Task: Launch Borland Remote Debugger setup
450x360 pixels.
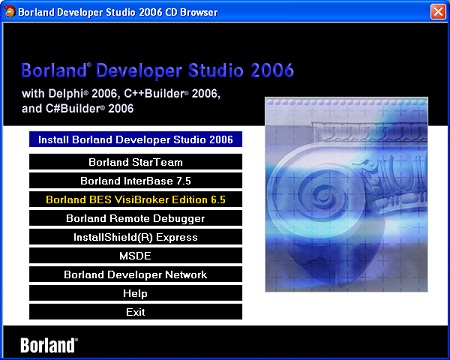Action: (x=135, y=218)
